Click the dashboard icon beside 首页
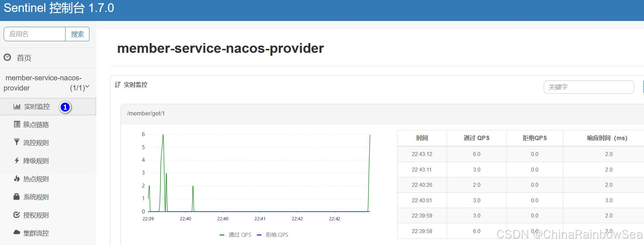Viewport: 644px width, 245px height. [x=7, y=57]
